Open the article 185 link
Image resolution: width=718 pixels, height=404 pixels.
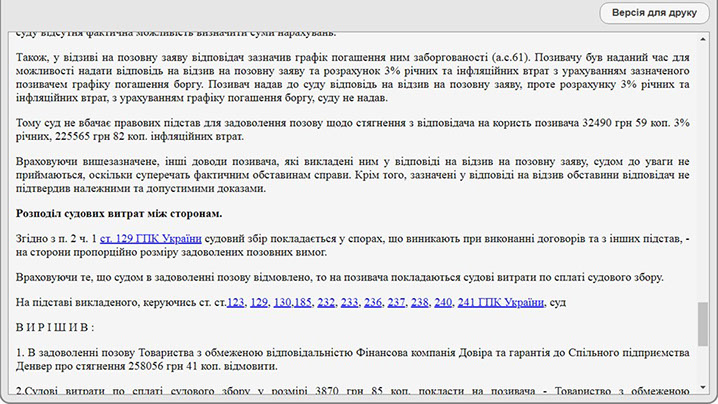(303, 302)
